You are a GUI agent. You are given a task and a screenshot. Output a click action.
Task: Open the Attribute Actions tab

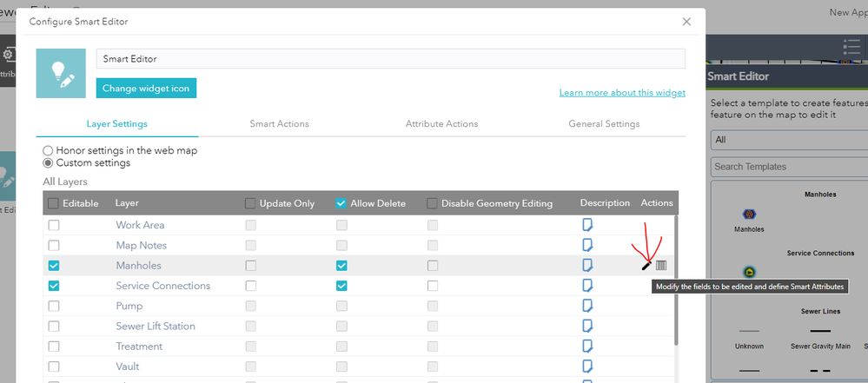(x=441, y=124)
